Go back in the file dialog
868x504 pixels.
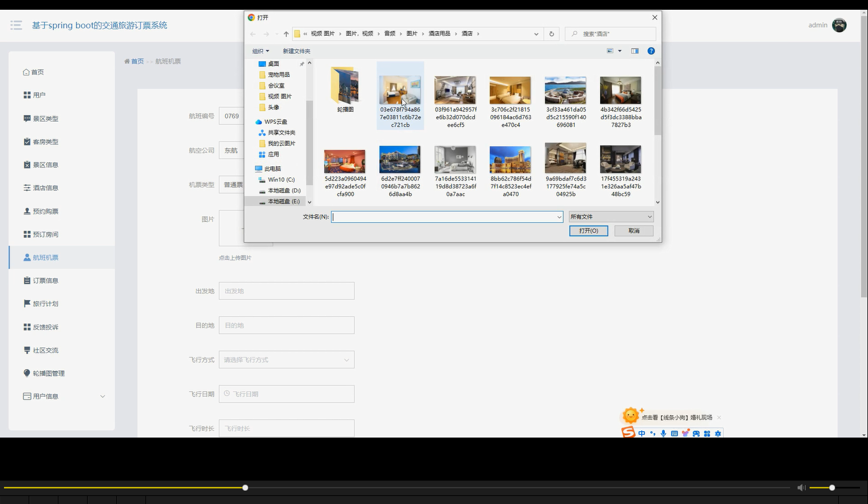pyautogui.click(x=253, y=34)
